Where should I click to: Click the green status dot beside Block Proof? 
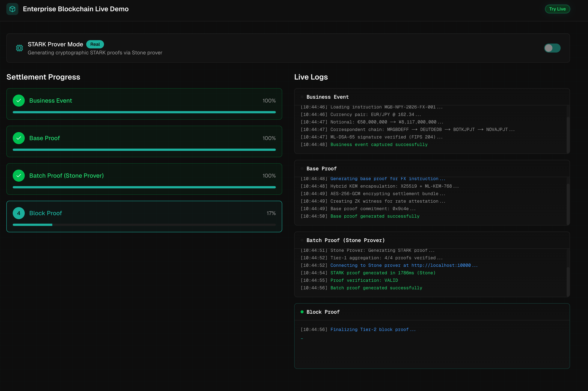click(x=302, y=312)
